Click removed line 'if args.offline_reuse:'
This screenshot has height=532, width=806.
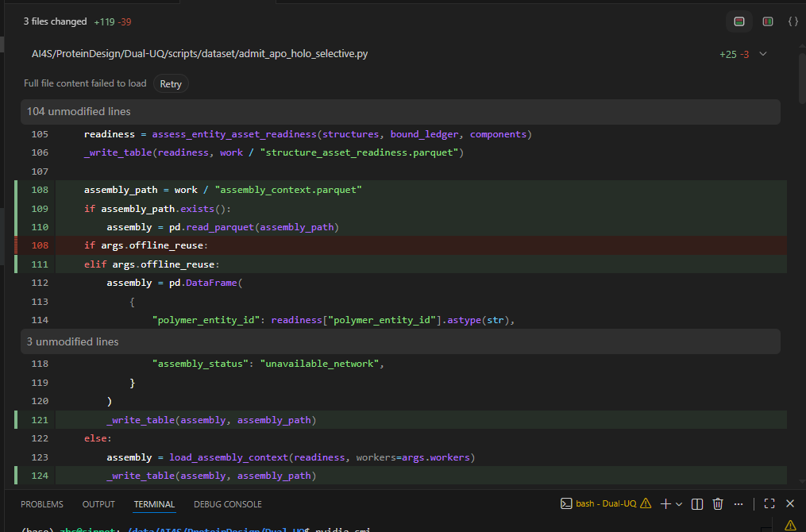point(146,245)
